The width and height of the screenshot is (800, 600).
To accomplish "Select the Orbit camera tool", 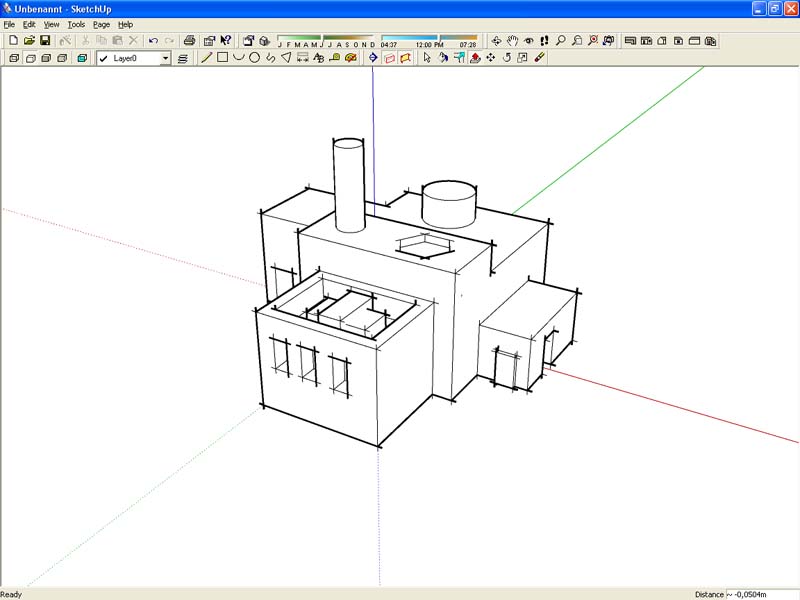I will [x=496, y=41].
